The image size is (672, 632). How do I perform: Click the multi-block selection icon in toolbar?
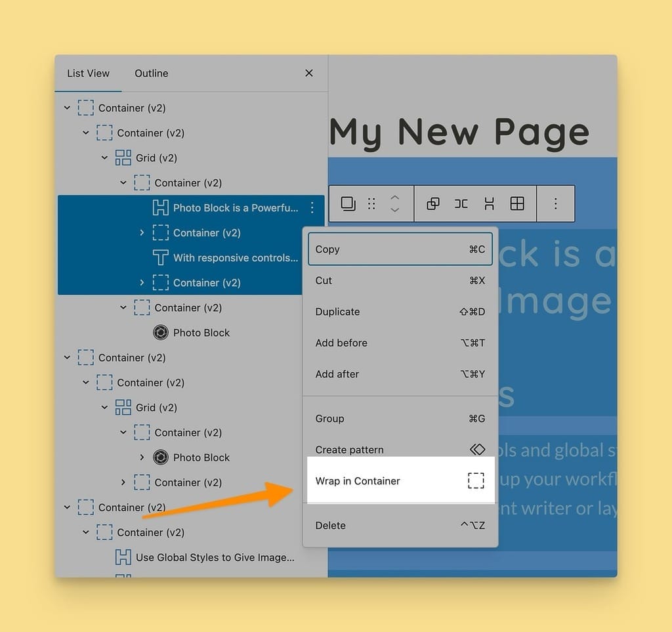point(348,203)
